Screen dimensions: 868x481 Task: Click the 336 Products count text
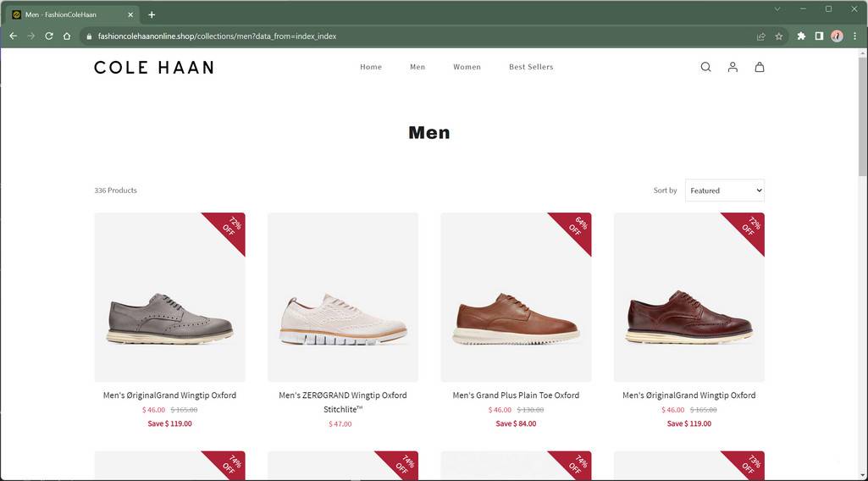tap(115, 191)
